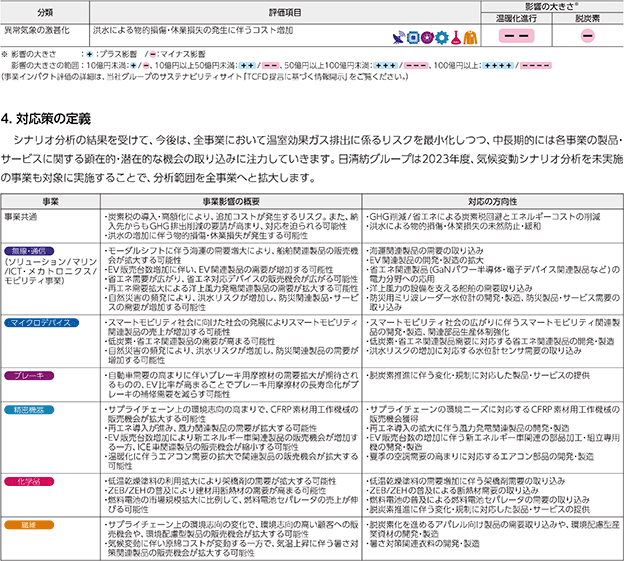
Task: Click the 評価項目 column header
Action: tap(285, 13)
